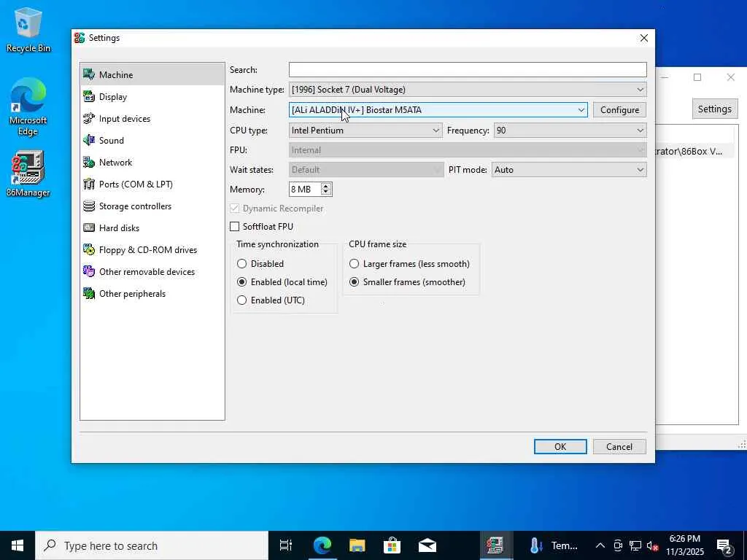Click the Network icon in sidebar
The image size is (747, 560).
[x=88, y=162]
